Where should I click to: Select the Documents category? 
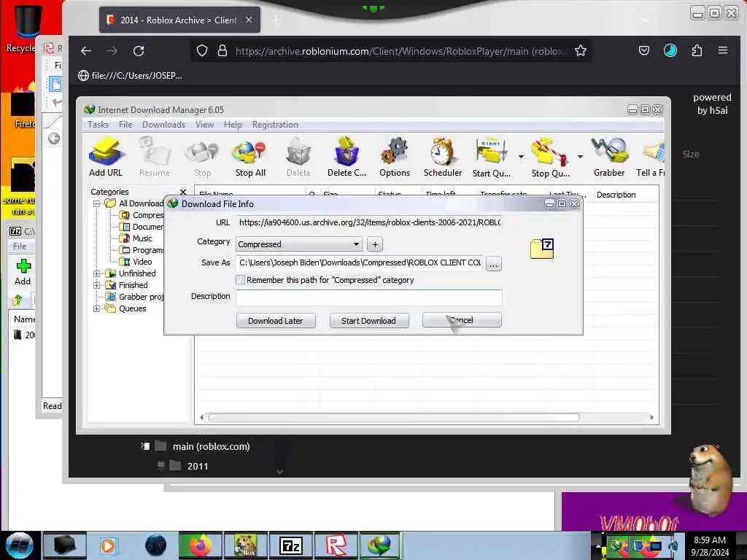pyautogui.click(x=147, y=227)
